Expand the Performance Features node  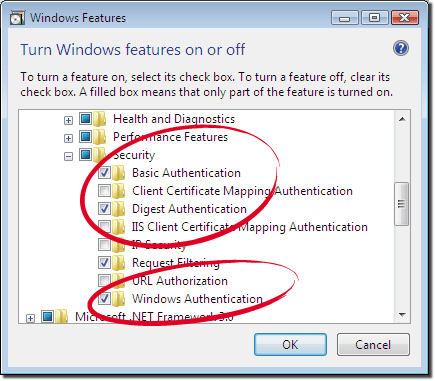coord(68,138)
